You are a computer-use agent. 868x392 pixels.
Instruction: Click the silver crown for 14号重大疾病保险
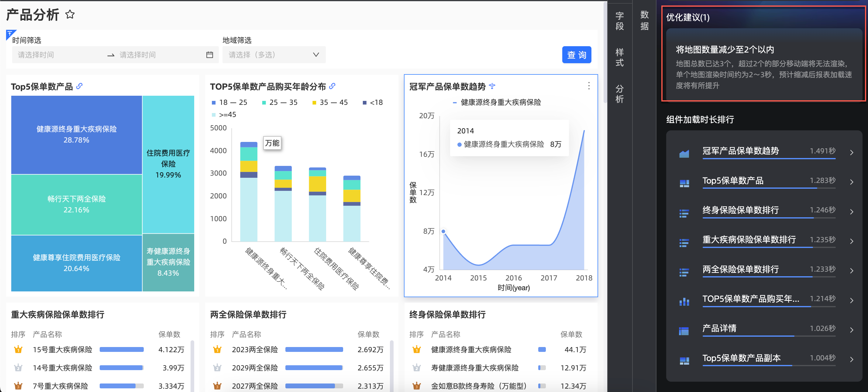click(x=18, y=368)
